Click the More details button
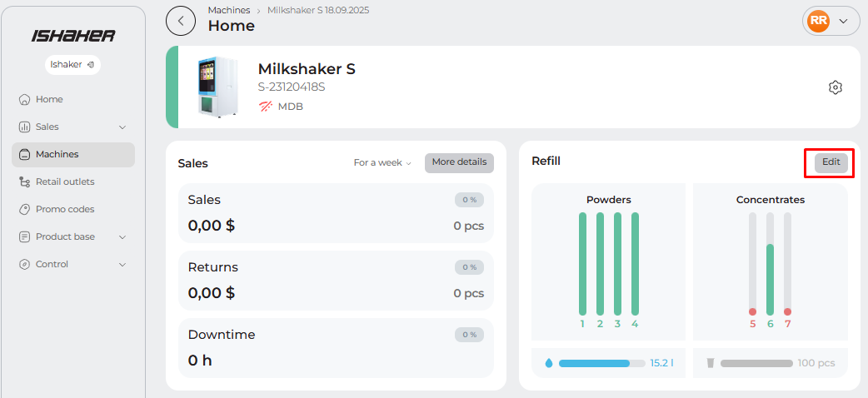868x398 pixels. point(459,162)
